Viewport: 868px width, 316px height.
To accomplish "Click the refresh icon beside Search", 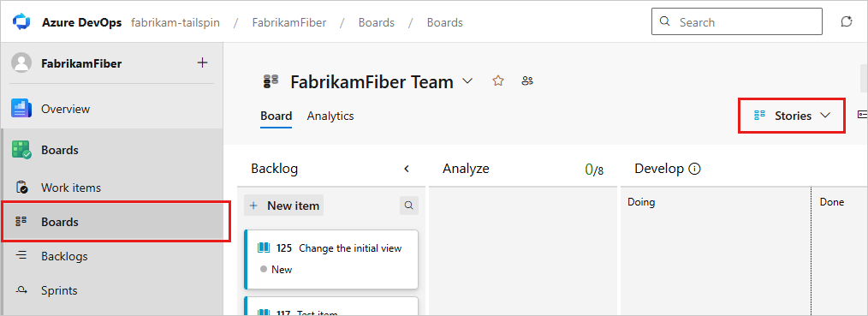I will click(x=847, y=22).
